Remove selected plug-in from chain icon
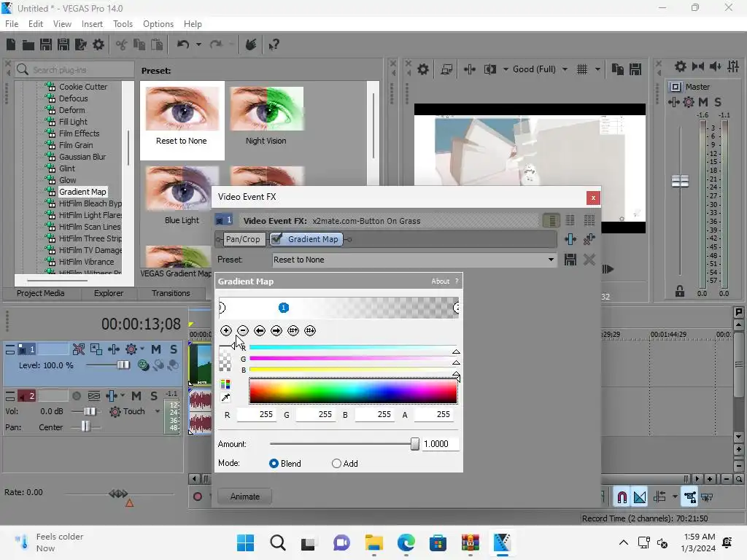This screenshot has height=560, width=747. [x=589, y=239]
